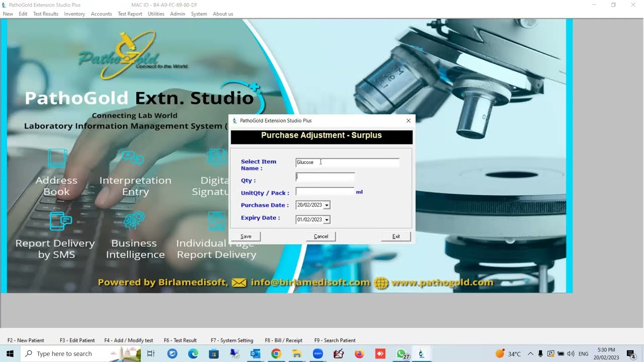Image resolution: width=644 pixels, height=362 pixels.
Task: Open Microsoft Edge from the taskbar
Action: (x=193, y=353)
